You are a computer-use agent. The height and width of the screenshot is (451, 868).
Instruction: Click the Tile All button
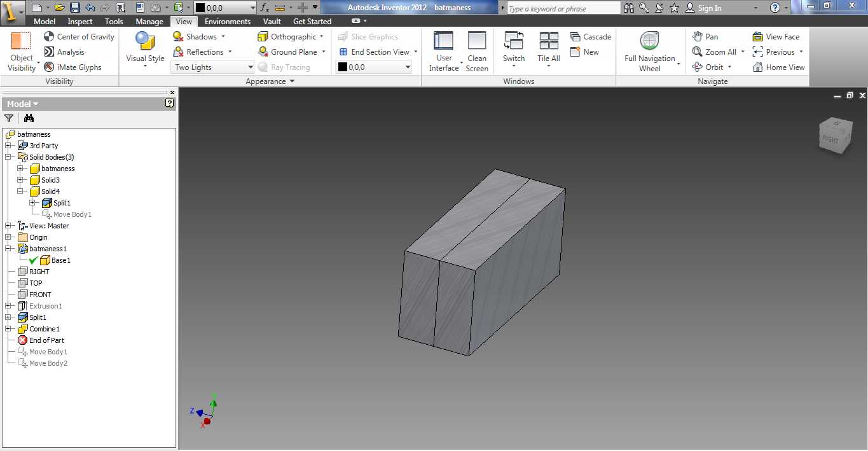click(548, 48)
